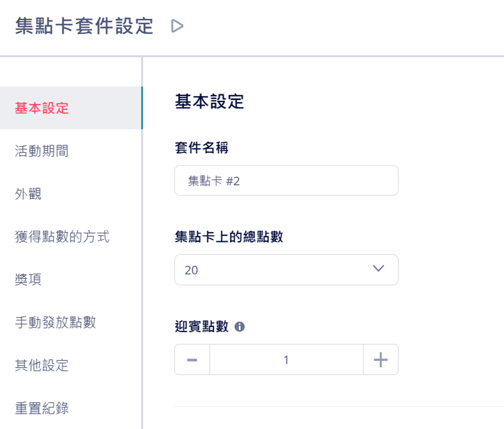This screenshot has height=429, width=504.
Task: Click the 集點卡套件設定 page title
Action: tap(84, 26)
